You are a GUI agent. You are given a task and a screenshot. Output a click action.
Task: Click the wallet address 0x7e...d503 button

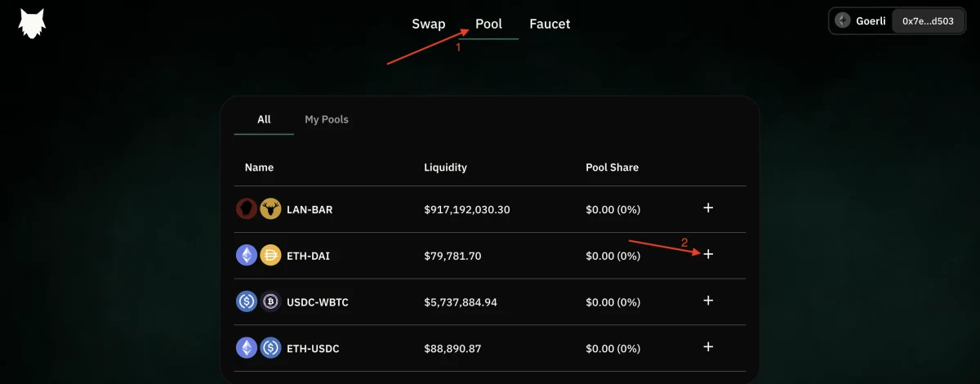pos(928,21)
